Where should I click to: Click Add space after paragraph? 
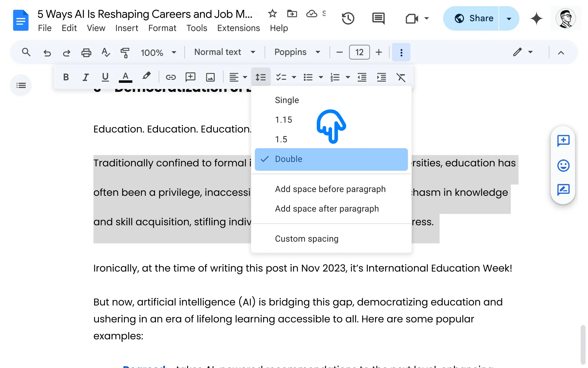pos(327,209)
